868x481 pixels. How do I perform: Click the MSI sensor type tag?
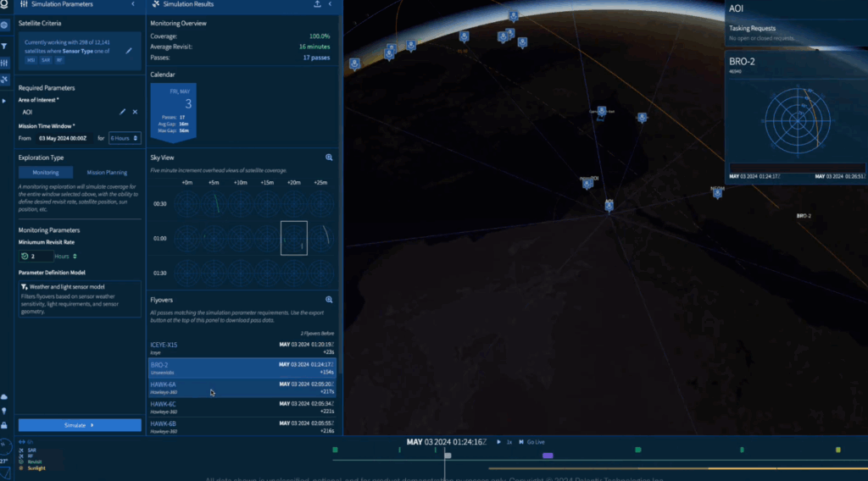click(31, 60)
